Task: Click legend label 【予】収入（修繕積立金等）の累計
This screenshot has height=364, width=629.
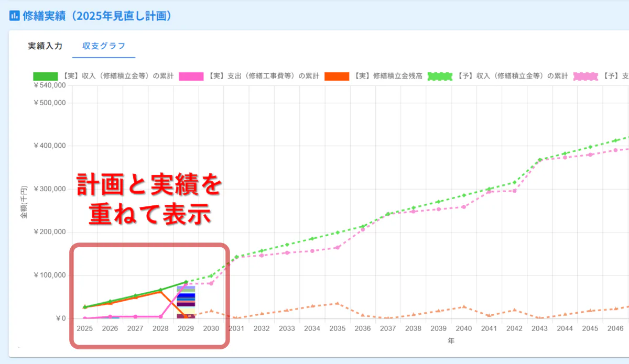Action: [512, 76]
